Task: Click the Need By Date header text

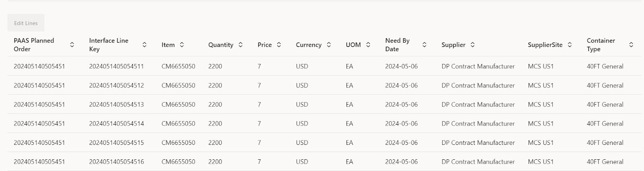Action: click(x=397, y=45)
